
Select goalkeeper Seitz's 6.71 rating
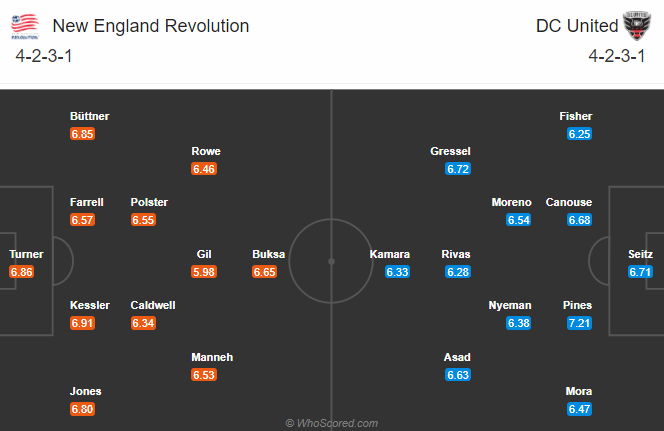(641, 272)
